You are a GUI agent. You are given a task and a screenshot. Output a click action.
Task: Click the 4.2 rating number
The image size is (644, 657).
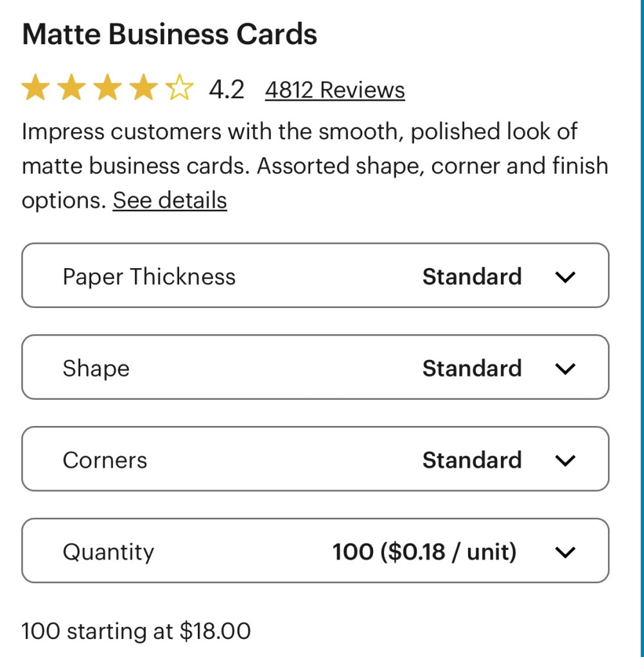coord(227,89)
